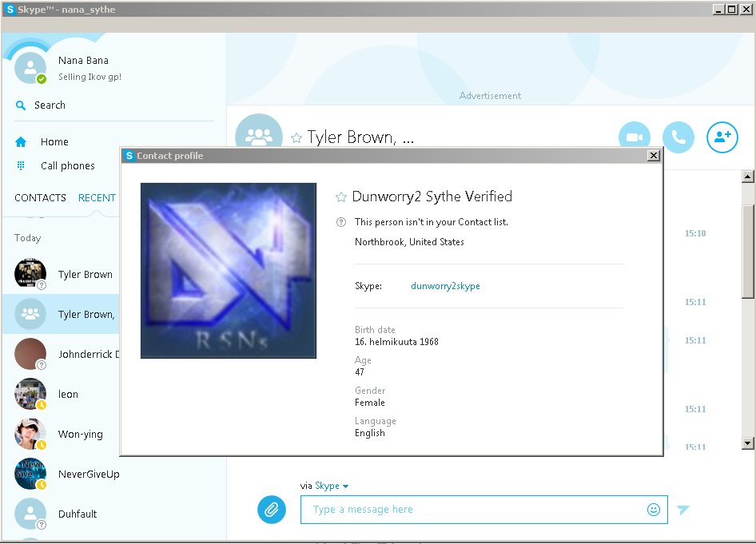This screenshot has width=756, height=544.
Task: Click the 'Tyler Brown, ...' conversation title
Action: click(360, 137)
